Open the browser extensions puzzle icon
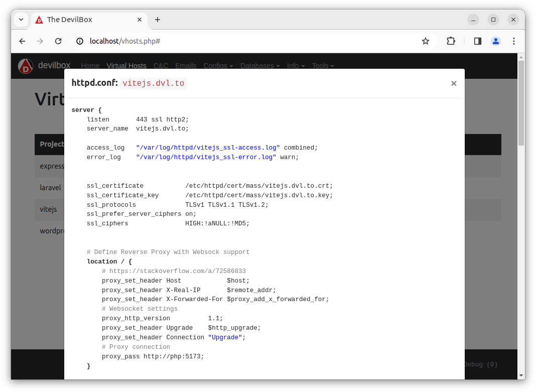The width and height of the screenshot is (536, 392). click(451, 41)
